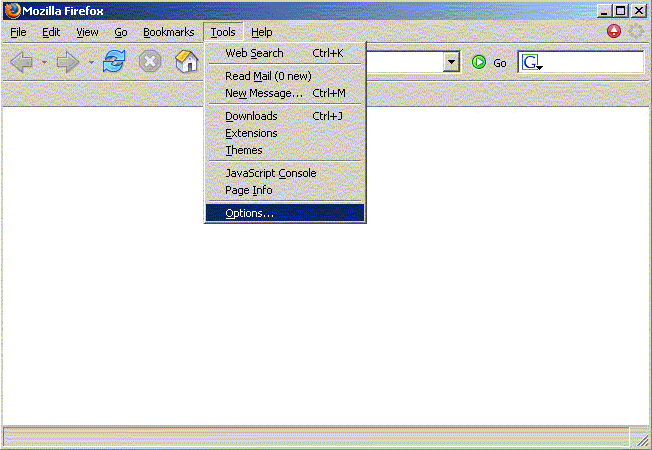Screen dimensions: 652x450
Task: Open the Forward history dropdown arrow
Action: [91, 63]
